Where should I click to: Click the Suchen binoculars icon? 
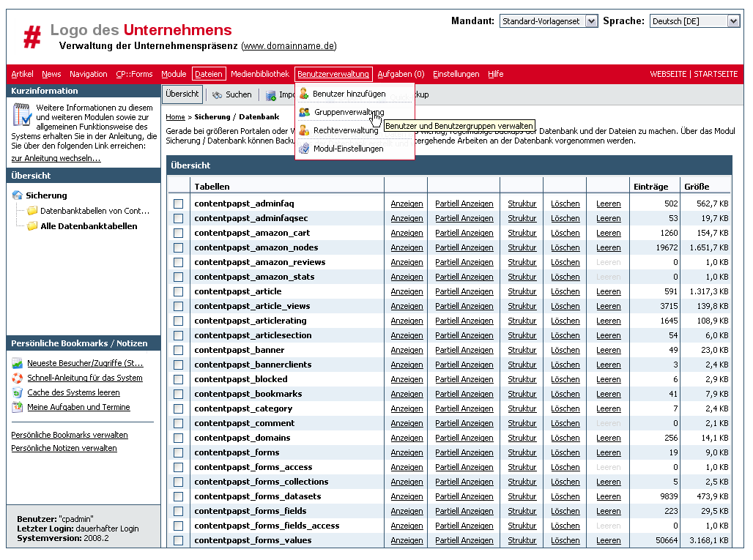(x=217, y=95)
